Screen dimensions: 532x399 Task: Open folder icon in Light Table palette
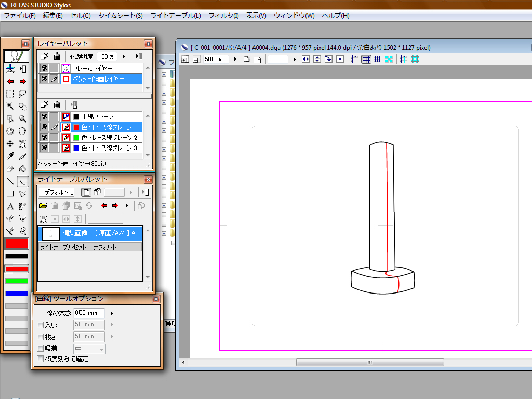click(44, 206)
